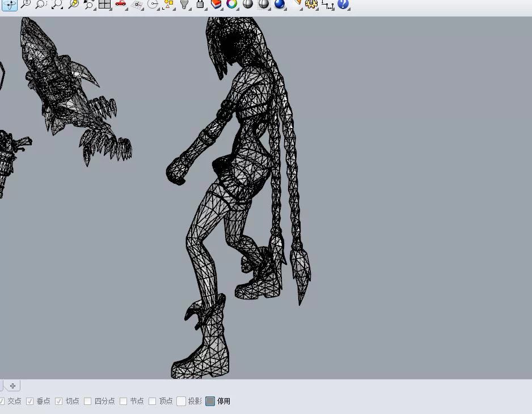Open the construction plane grid tool
The width and height of the screenshot is (532, 414).
[137, 5]
